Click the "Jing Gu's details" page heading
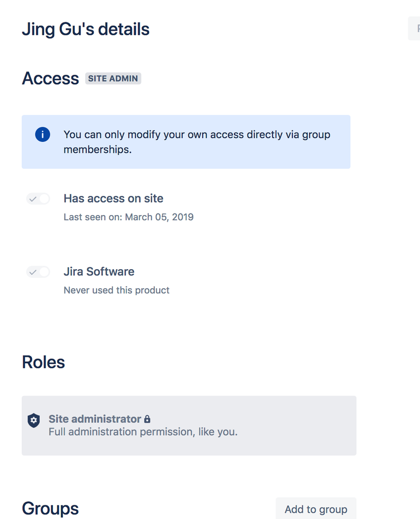Screen dimensions: 420x519 pos(85,29)
